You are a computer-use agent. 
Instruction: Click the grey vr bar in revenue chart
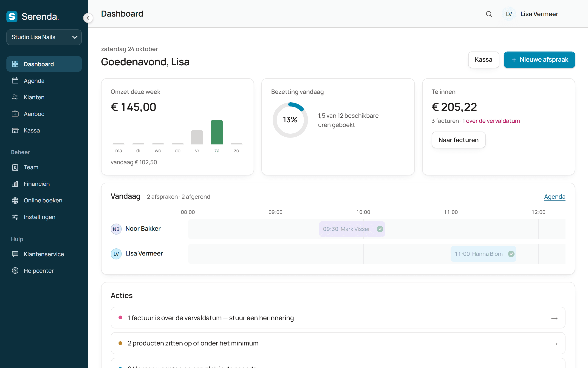[197, 137]
